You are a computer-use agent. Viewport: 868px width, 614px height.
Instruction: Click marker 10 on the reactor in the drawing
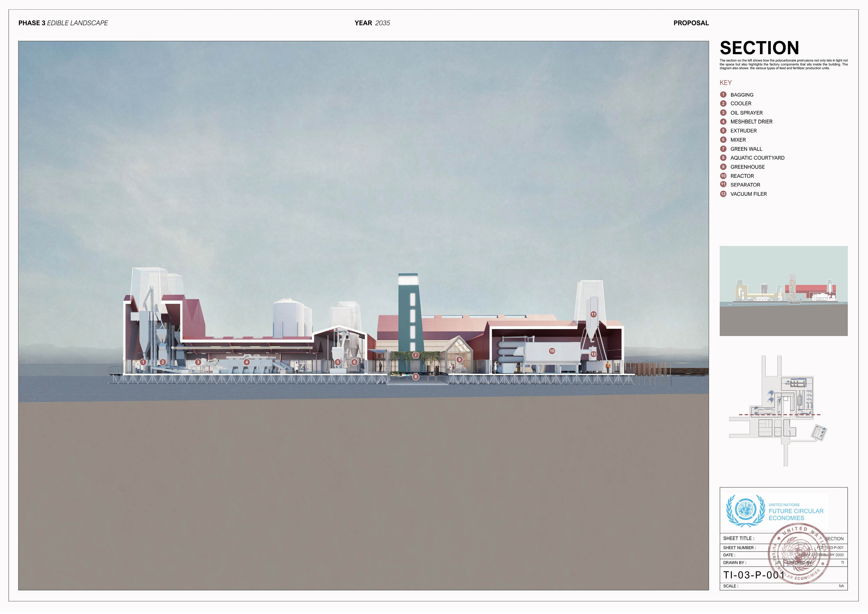(552, 351)
